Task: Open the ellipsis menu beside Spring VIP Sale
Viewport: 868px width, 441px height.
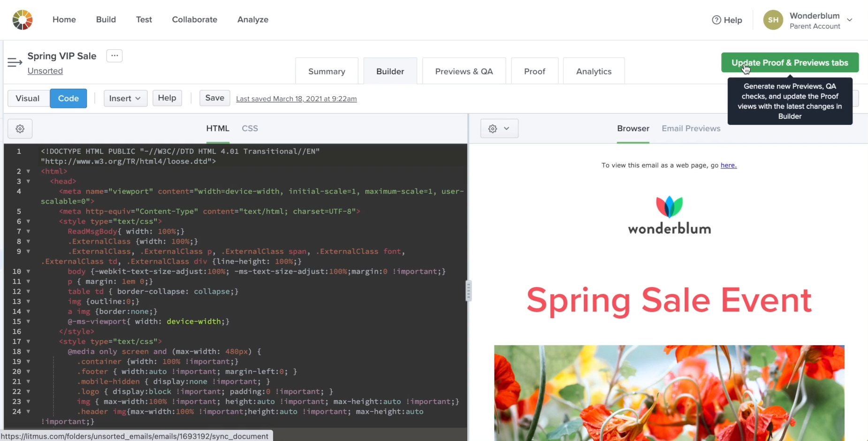Action: click(x=114, y=56)
